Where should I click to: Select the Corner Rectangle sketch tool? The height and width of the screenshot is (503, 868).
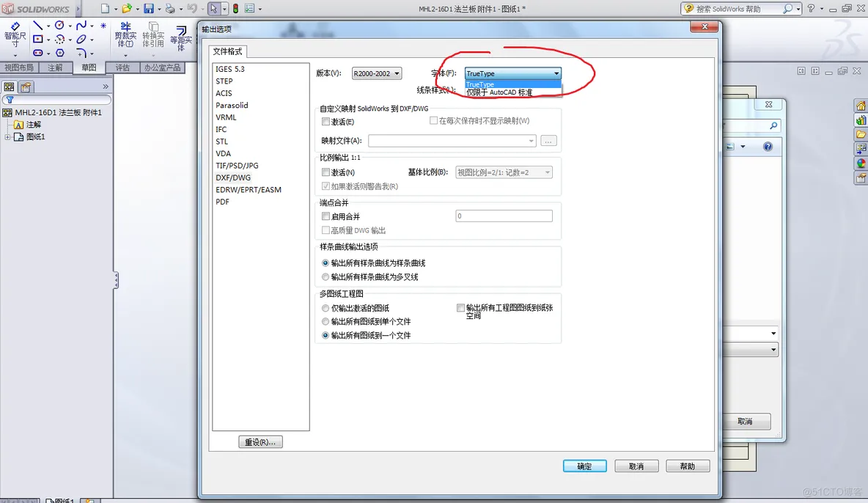click(37, 40)
